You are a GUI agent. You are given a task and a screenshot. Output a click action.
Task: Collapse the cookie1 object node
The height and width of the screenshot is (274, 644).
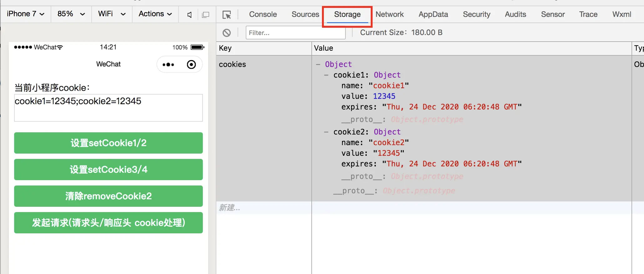[x=326, y=75]
